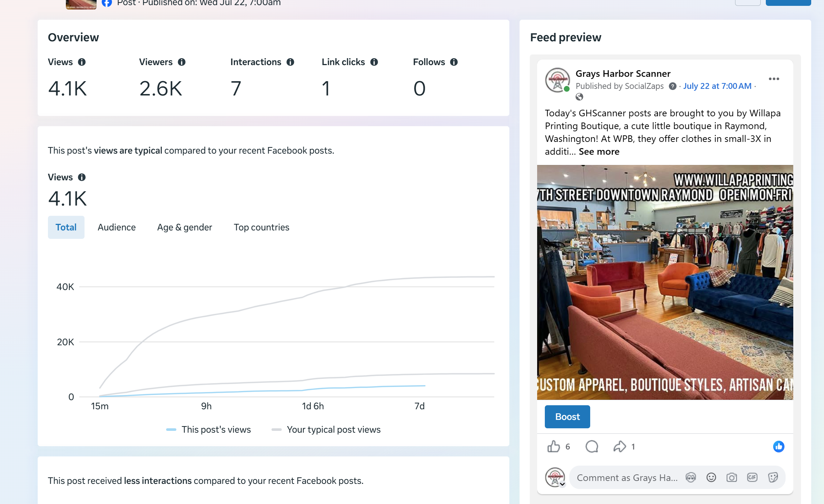824x504 pixels.
Task: Click the blue like reaction badge
Action: (779, 447)
